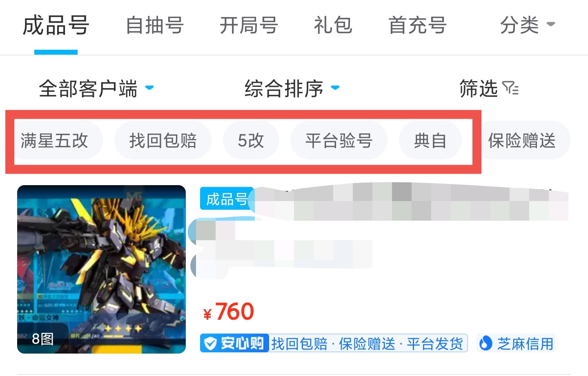Expand the 综合排序 sort dropdown
Image resolution: width=588 pixels, height=376 pixels.
[292, 88]
